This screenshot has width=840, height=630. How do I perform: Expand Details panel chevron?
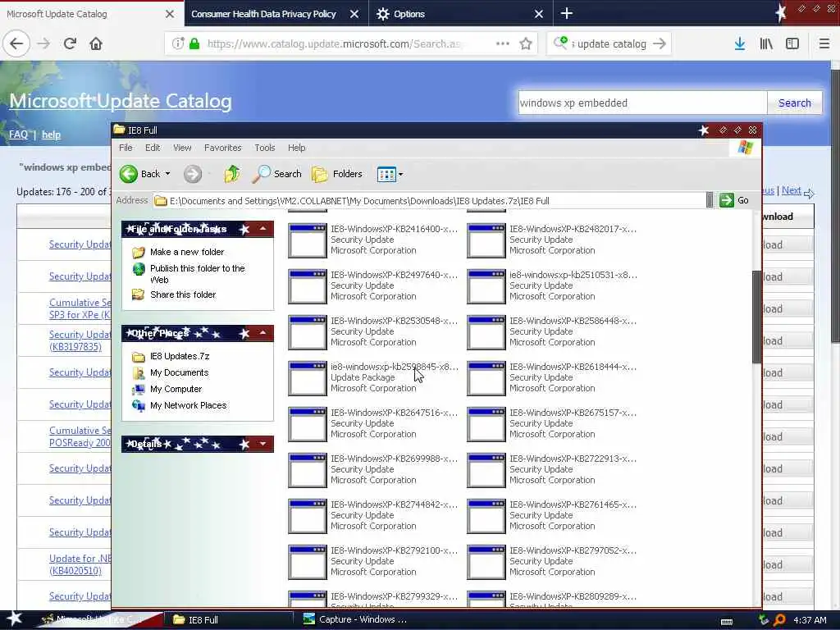(263, 444)
